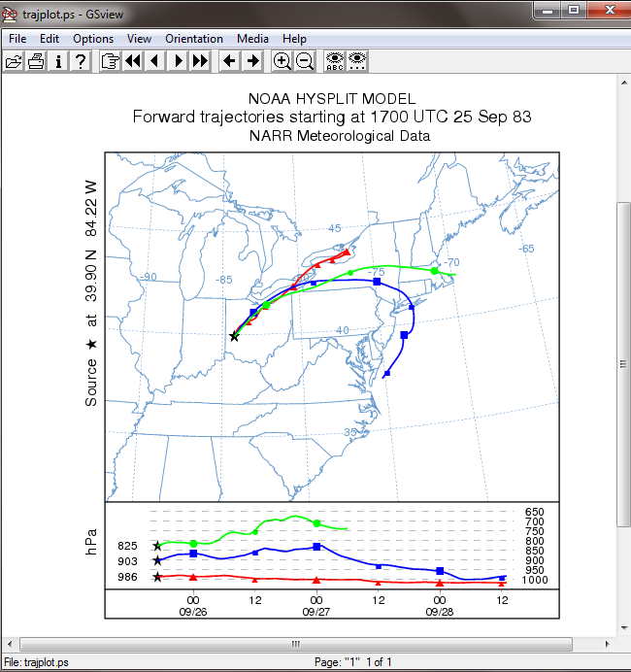Click the '825' starting pressure label
631x672 pixels.
[x=128, y=546]
